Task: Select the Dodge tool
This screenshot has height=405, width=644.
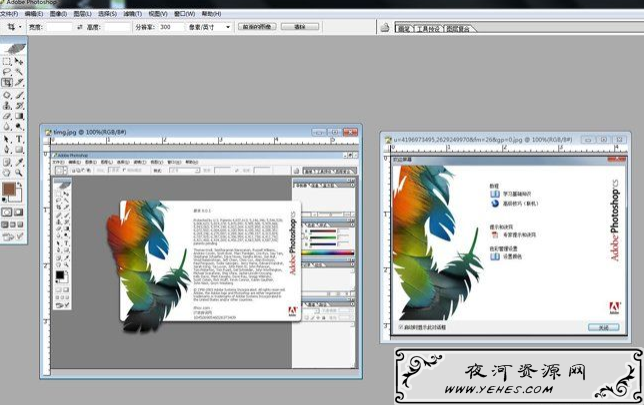Action: [19, 127]
